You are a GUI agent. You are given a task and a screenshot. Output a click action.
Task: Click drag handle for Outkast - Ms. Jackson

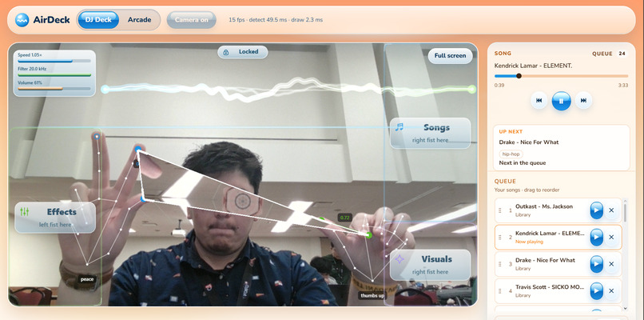coord(500,210)
